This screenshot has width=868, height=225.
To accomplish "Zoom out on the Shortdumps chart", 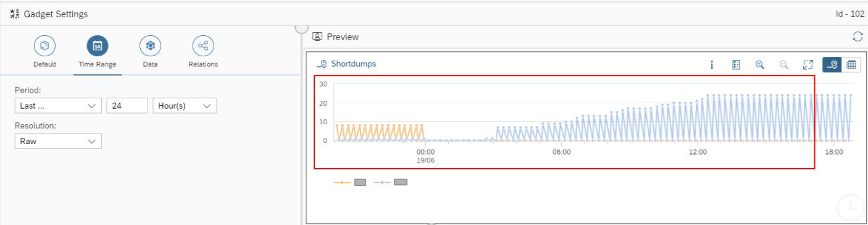I will tap(784, 64).
